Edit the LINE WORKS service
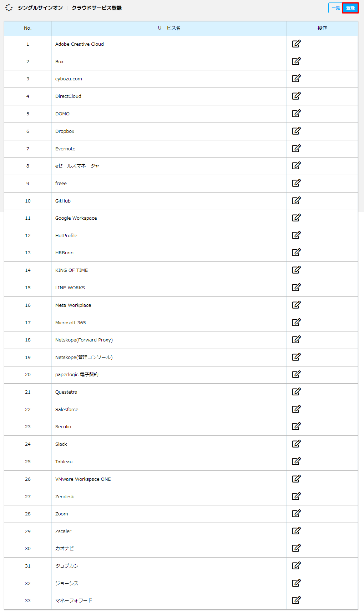This screenshot has width=364, height=614. click(x=297, y=287)
